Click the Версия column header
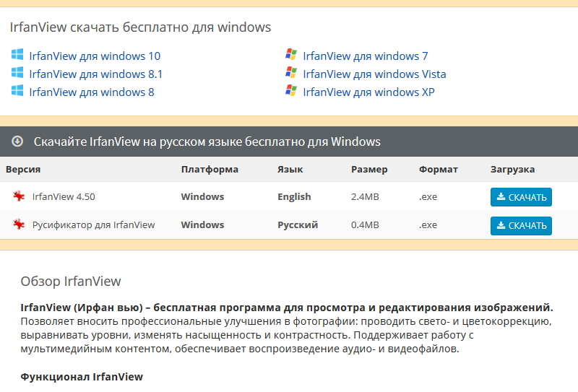Screen dimensions: 578x392 pyautogui.click(x=23, y=170)
